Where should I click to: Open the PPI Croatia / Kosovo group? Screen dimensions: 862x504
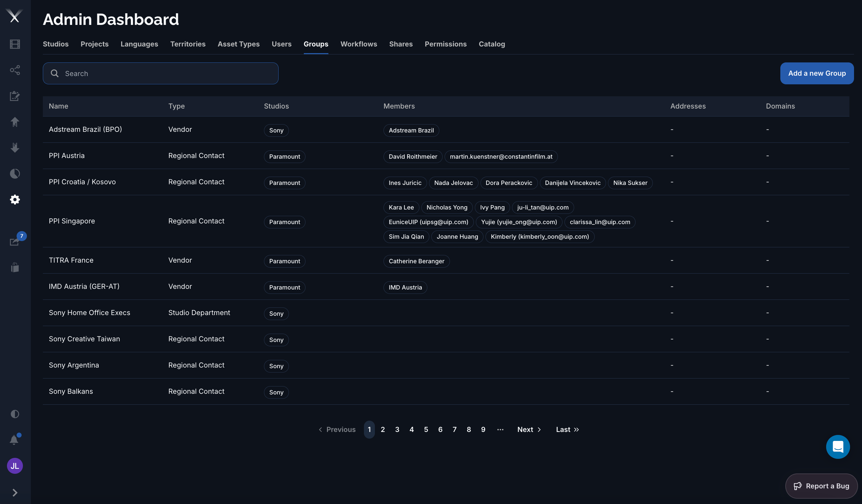82,182
